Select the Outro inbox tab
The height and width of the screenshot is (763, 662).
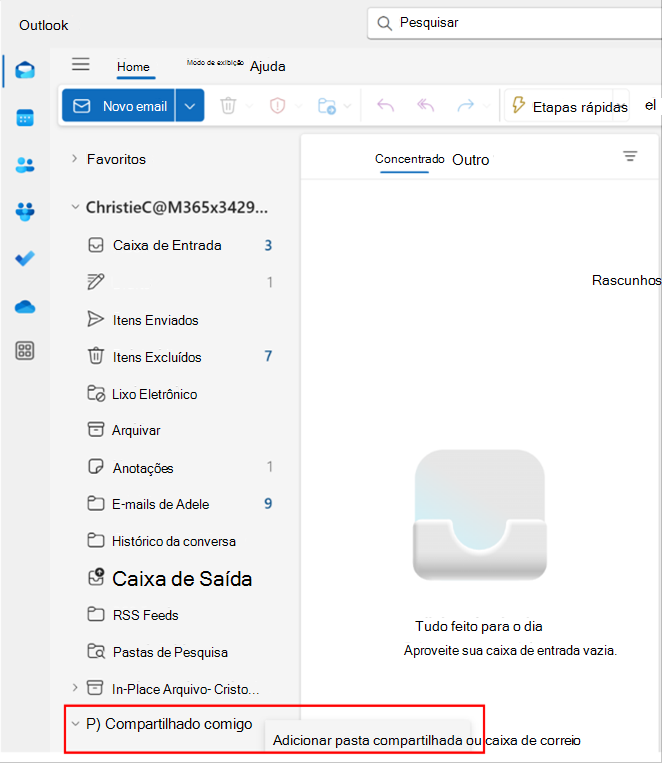tap(470, 160)
